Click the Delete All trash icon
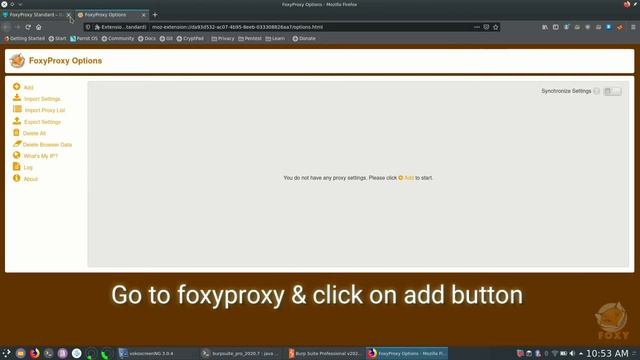The image size is (640, 360). click(x=16, y=133)
